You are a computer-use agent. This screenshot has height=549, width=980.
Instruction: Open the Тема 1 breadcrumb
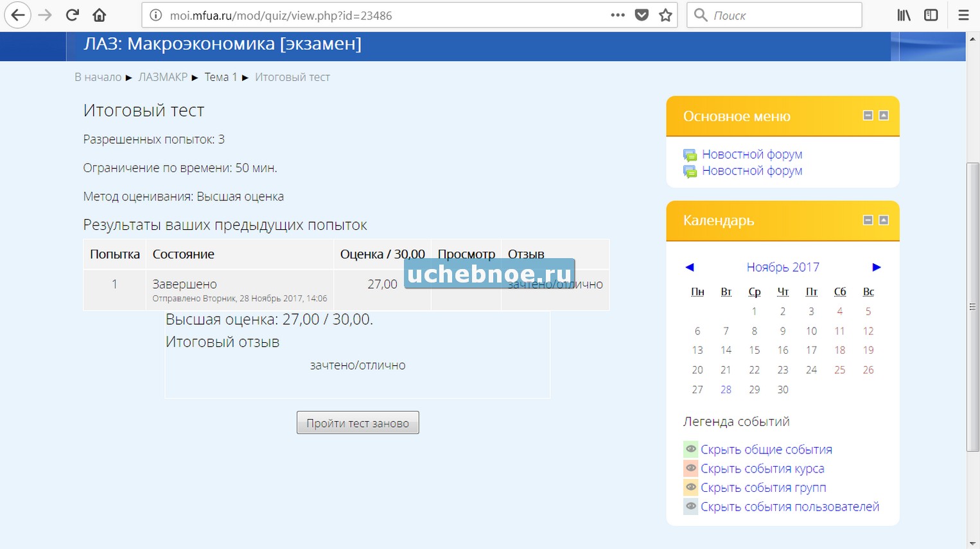[x=221, y=77]
